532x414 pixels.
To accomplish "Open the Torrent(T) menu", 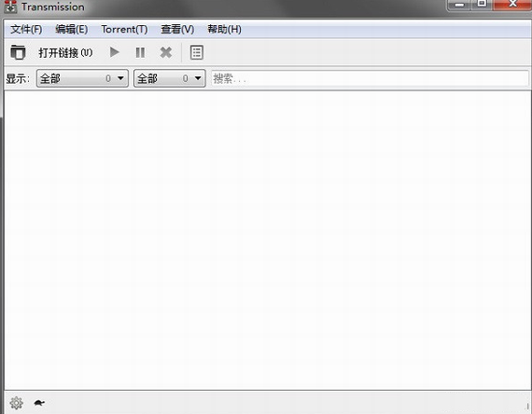I will (x=124, y=30).
